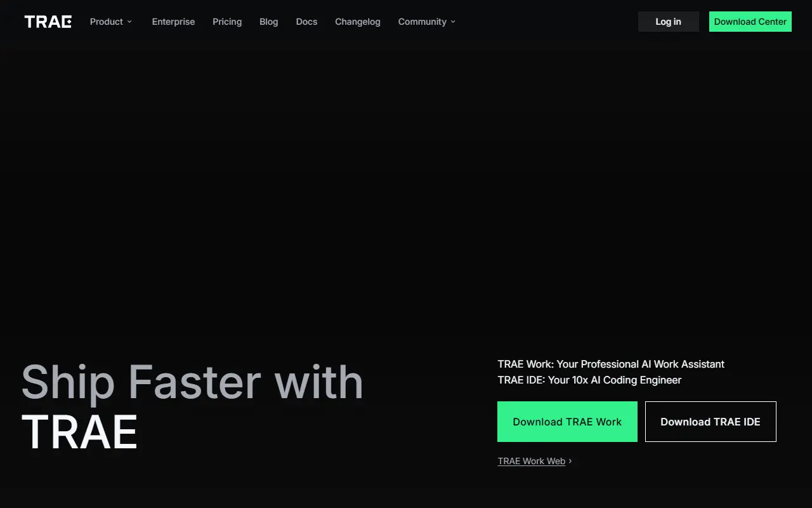This screenshot has width=812, height=508.
Task: Click Download TRAE IDE button
Action: click(x=710, y=422)
